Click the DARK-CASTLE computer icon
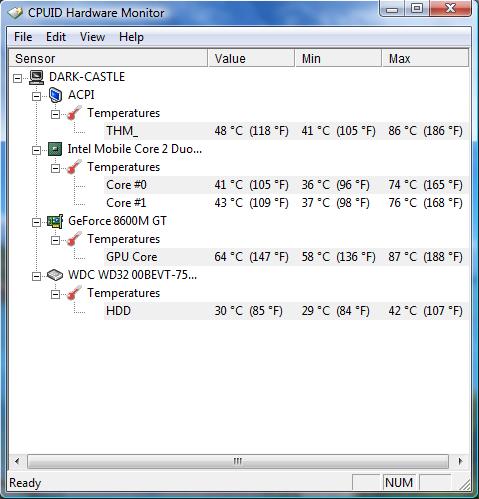This screenshot has width=479, height=499. (36, 77)
